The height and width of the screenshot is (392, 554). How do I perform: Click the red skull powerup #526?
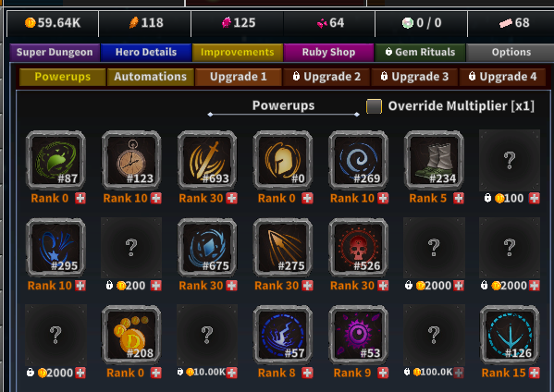(x=358, y=247)
